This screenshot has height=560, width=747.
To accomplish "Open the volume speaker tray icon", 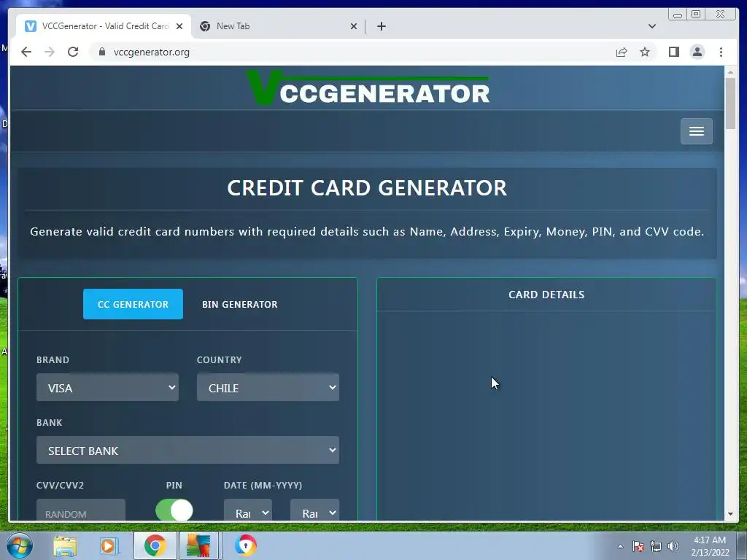I will tap(673, 546).
